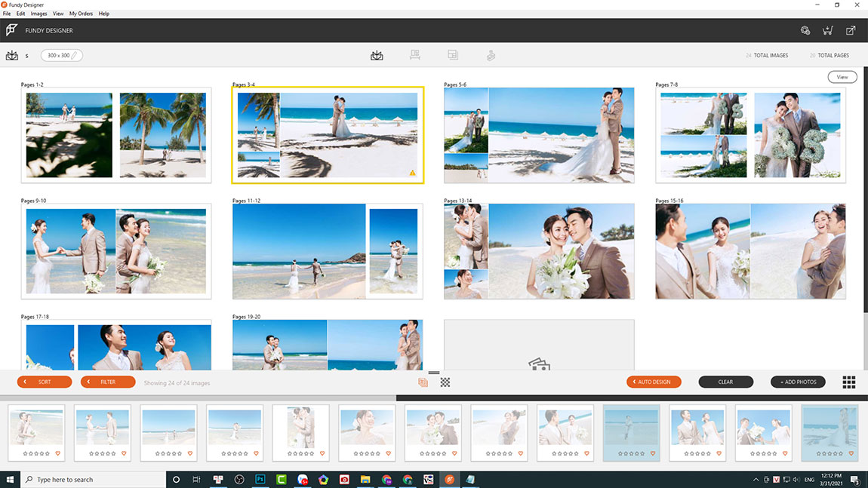Click the album project icon left of size field

coord(11,55)
